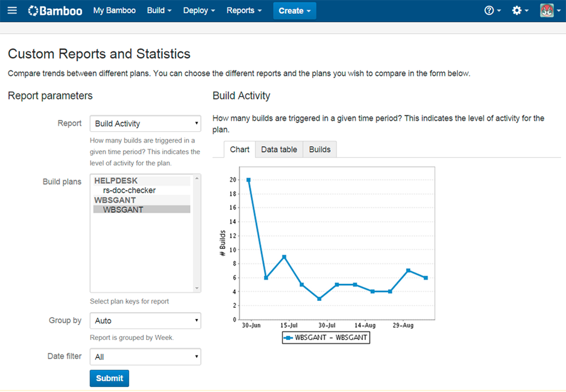Screen dimensions: 566x392
Task: Click the 30-Jul x-axis label
Action: (x=327, y=325)
